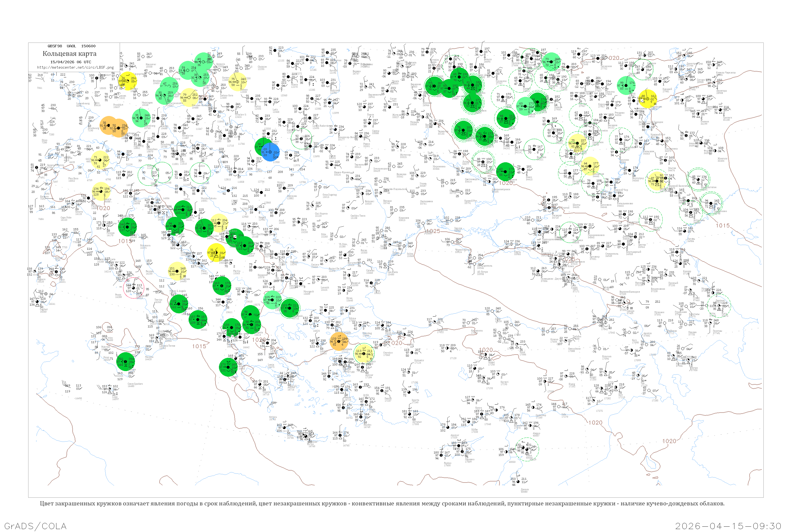Select the red-outlined station circle near Ponza
The width and height of the screenshot is (798, 532).
coord(133,288)
